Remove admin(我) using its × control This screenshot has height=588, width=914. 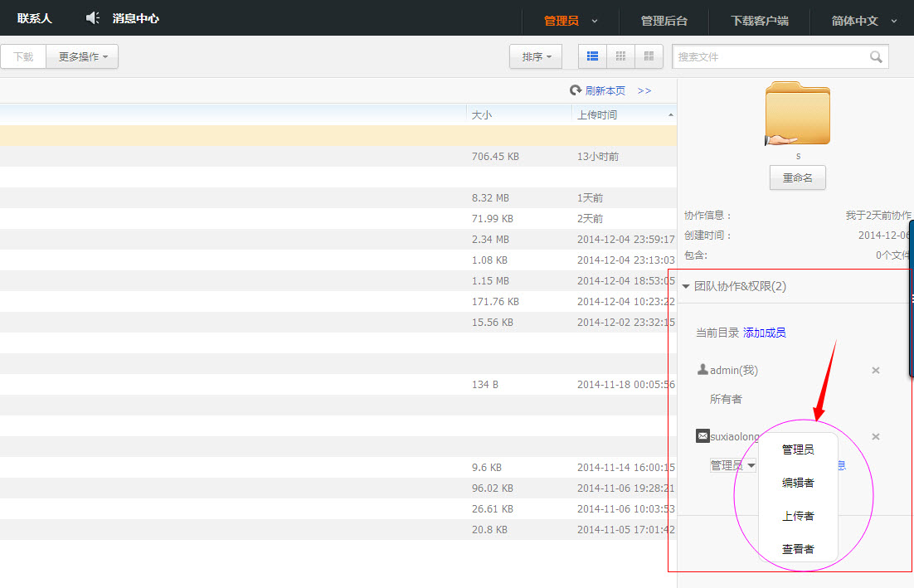(x=875, y=371)
